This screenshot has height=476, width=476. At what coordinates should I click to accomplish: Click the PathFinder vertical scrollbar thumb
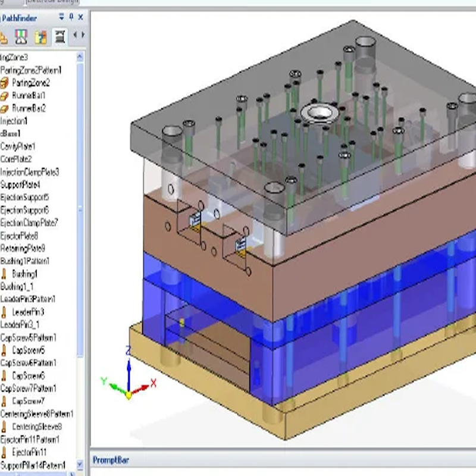[80, 209]
